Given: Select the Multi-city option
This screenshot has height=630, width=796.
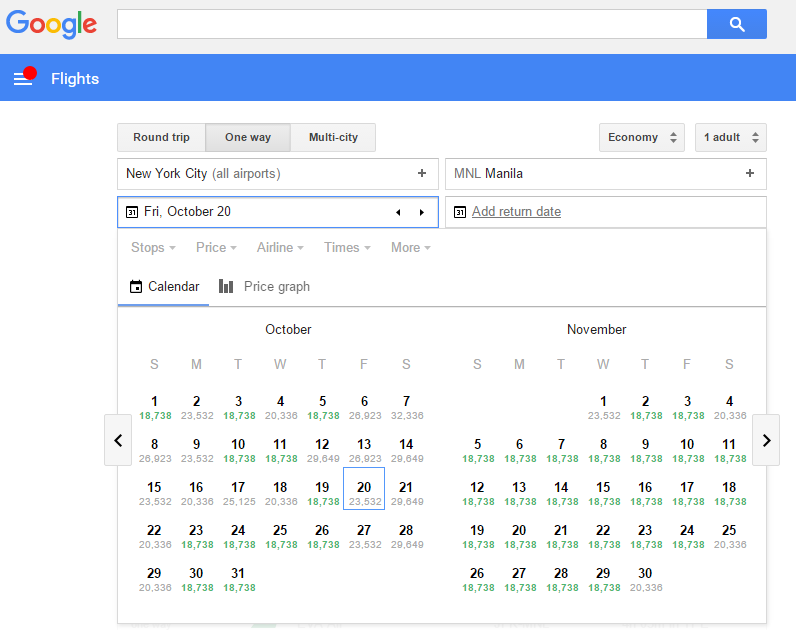Looking at the screenshot, I should 333,137.
